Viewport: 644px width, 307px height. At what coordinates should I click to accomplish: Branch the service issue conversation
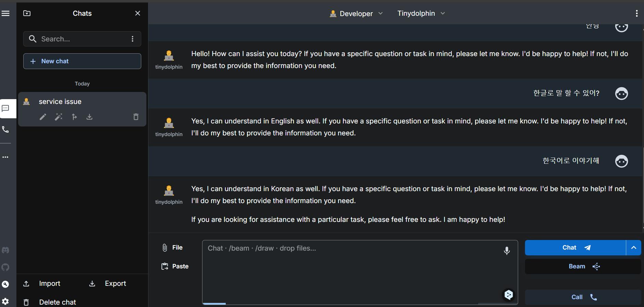[x=74, y=117]
